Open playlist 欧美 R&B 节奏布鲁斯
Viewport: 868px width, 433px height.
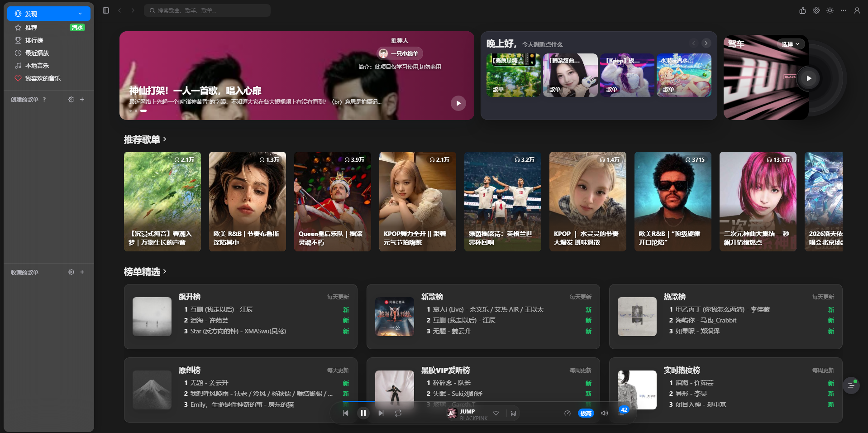(248, 202)
